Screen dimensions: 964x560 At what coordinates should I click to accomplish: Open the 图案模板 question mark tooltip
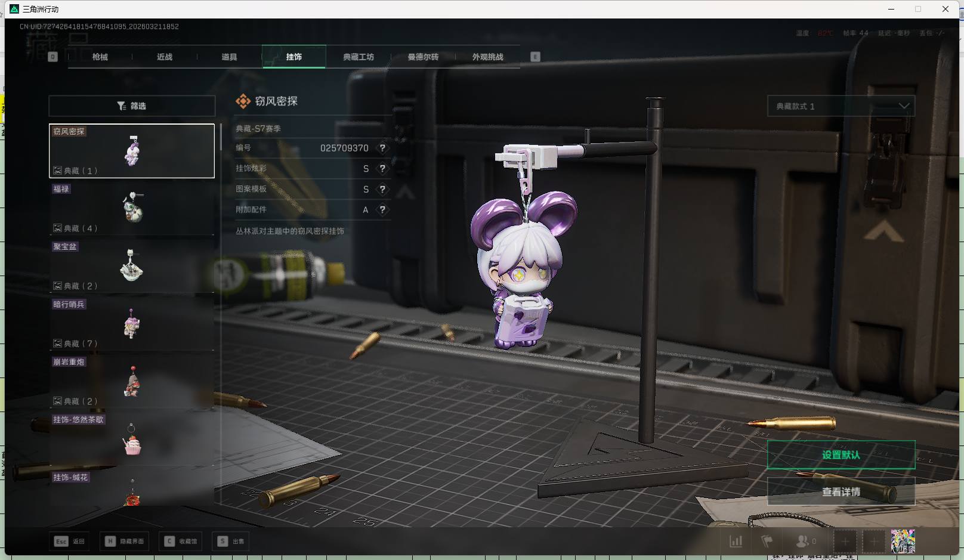tap(382, 189)
